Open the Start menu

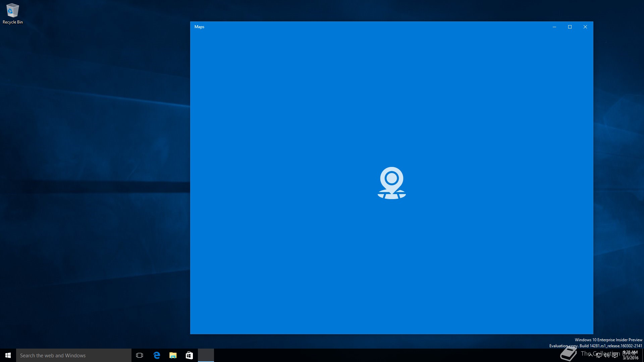pyautogui.click(x=8, y=355)
